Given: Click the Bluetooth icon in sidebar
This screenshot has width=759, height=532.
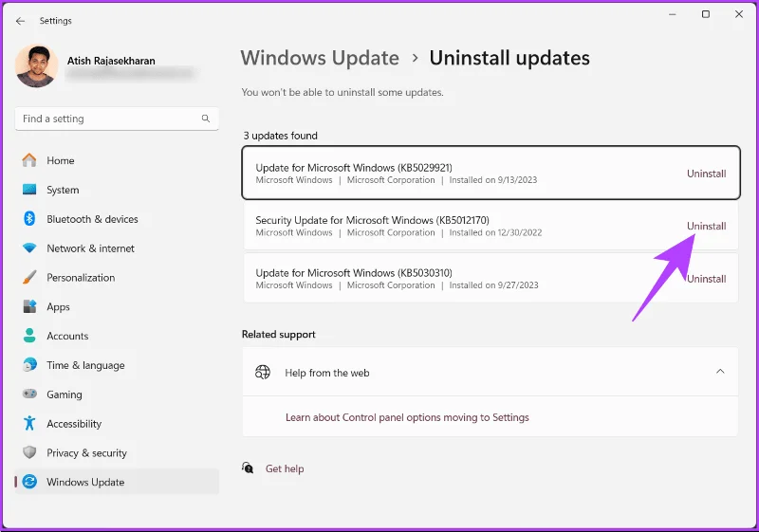Looking at the screenshot, I should [x=29, y=219].
